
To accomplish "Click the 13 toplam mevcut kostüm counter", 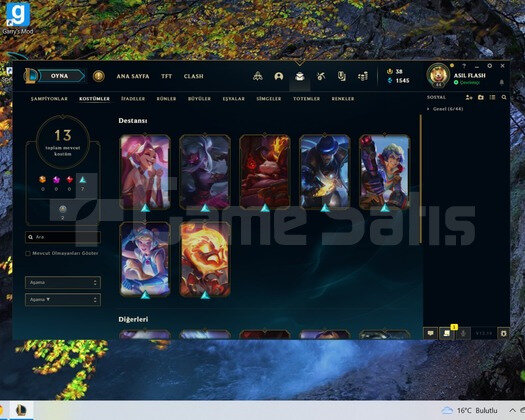I will (63, 142).
